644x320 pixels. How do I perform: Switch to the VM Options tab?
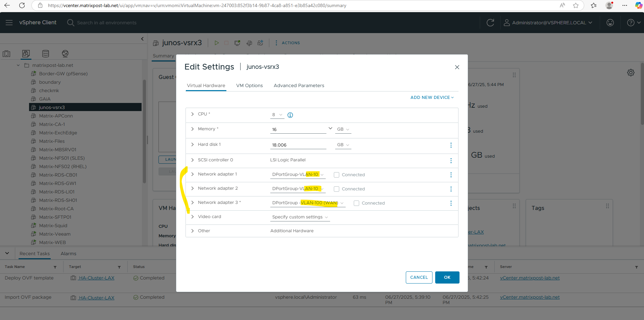pos(249,86)
